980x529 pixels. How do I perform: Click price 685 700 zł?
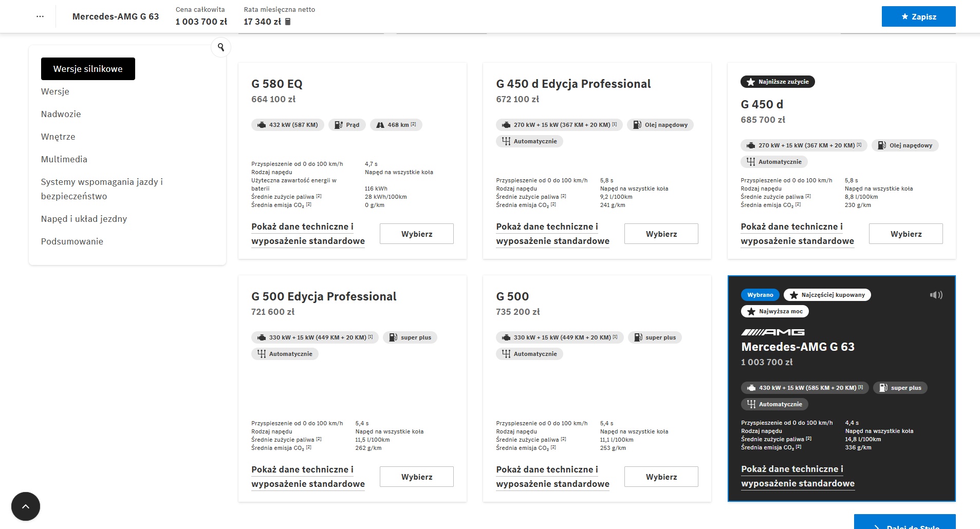763,120
